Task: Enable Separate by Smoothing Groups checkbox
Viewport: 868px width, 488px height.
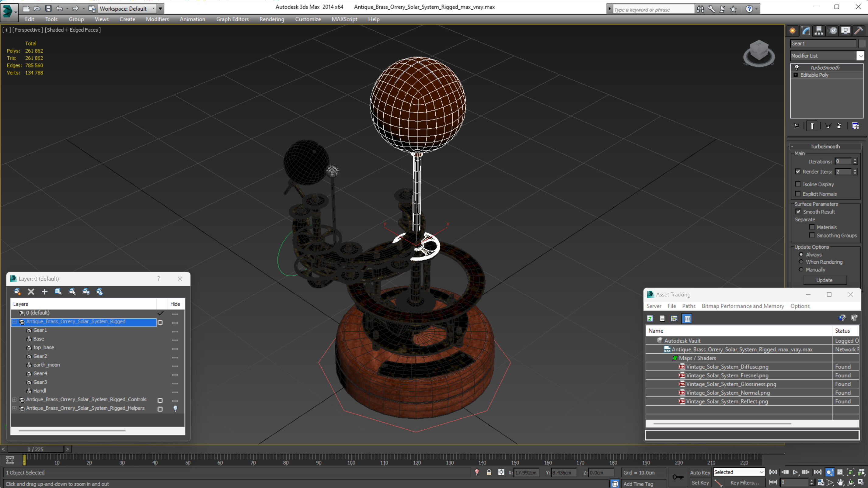Action: pyautogui.click(x=812, y=235)
